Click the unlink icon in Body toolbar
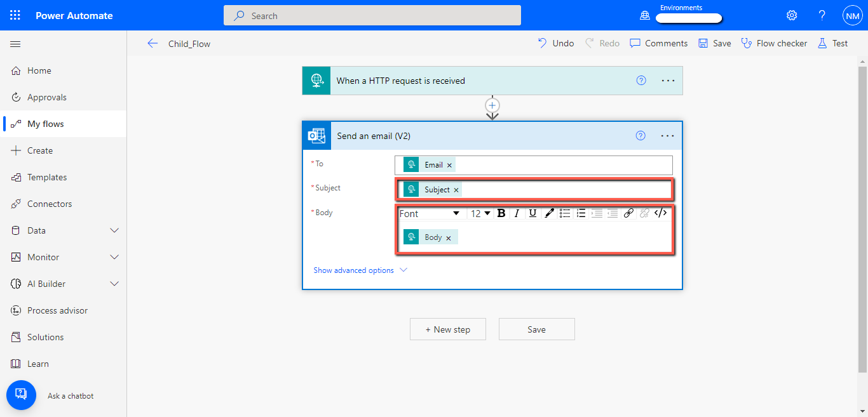This screenshot has width=868, height=417. coord(644,213)
